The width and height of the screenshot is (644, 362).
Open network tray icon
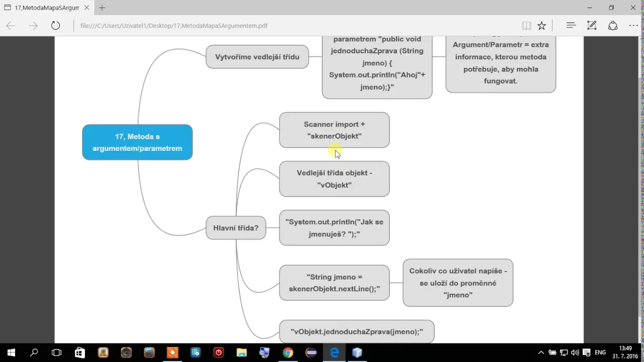click(x=564, y=352)
